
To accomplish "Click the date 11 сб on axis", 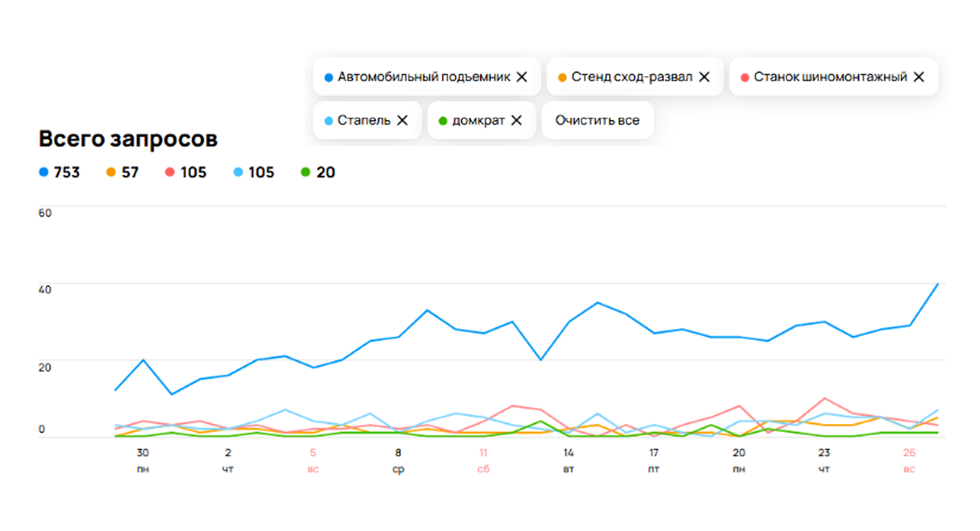I will pyautogui.click(x=483, y=460).
